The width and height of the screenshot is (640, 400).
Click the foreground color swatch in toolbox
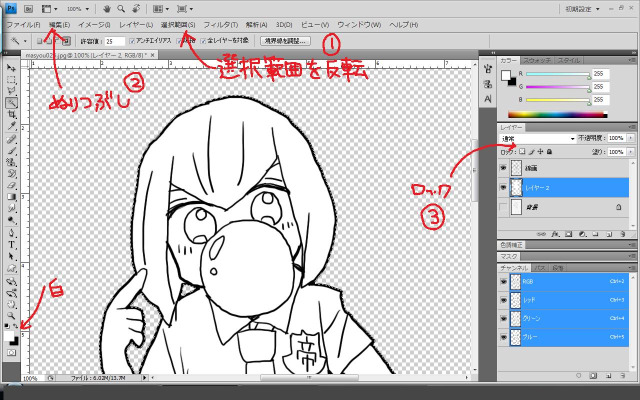9,336
